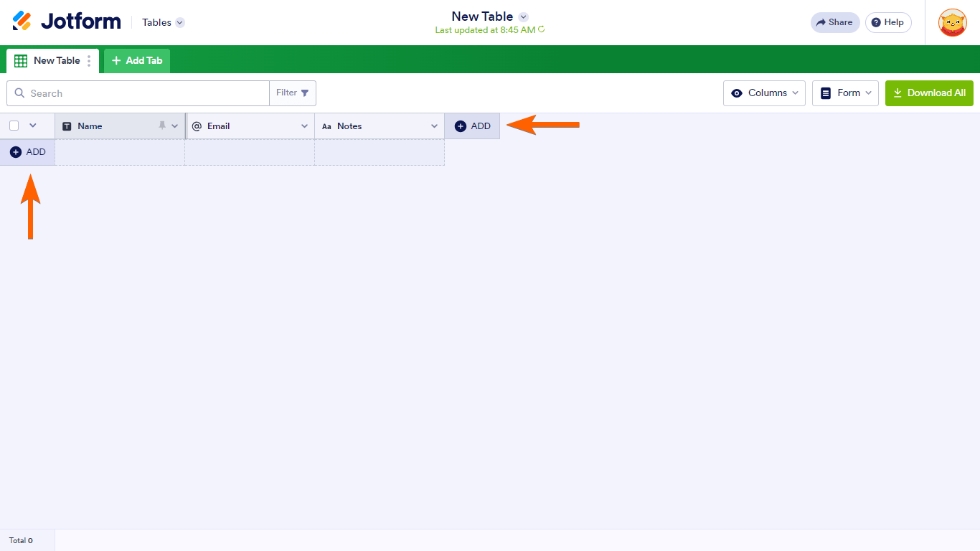Click the Help question mark button
Viewport: 980px width, 551px height.
[888, 22]
